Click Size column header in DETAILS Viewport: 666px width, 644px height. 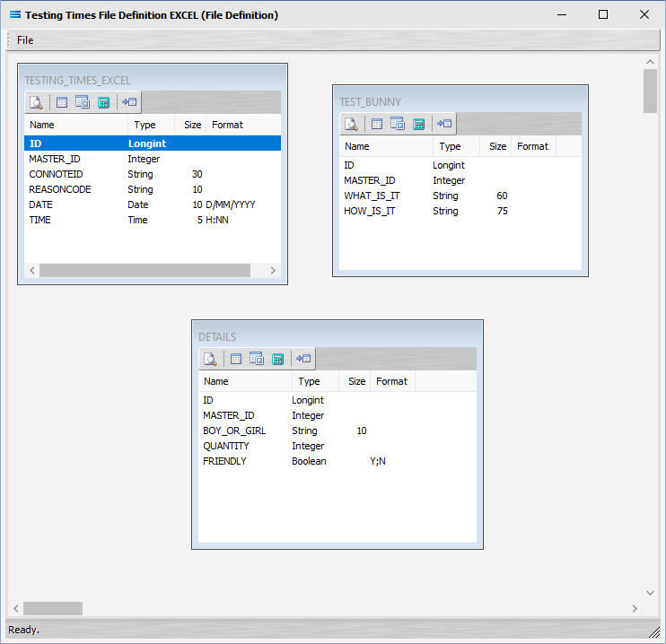tap(355, 381)
